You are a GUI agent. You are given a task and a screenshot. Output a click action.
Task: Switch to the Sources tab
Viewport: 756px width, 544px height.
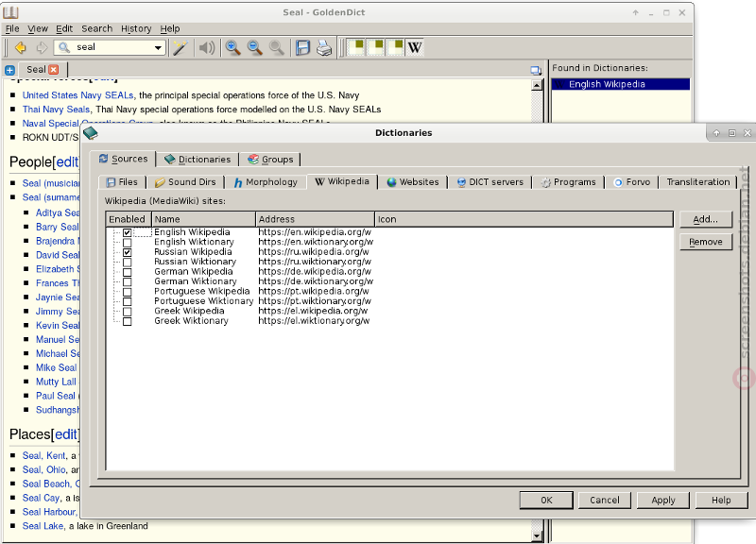(123, 159)
